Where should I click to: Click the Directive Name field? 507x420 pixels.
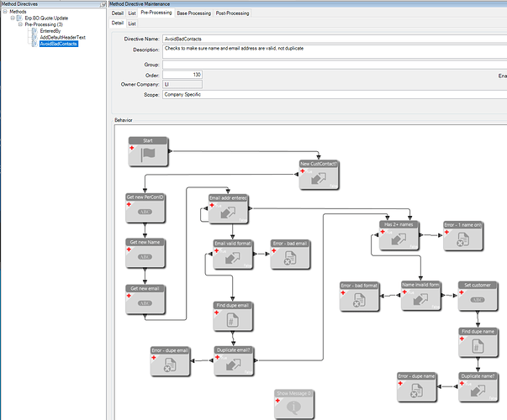tap(335, 39)
